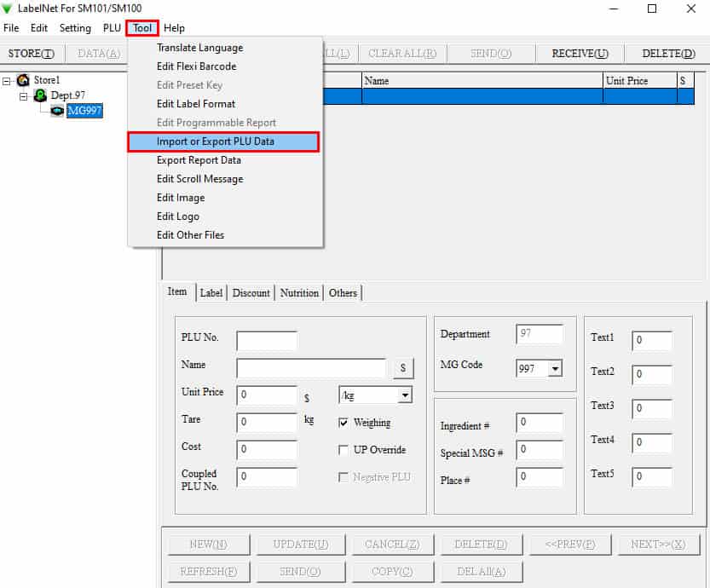Open the Edit menu

point(39,28)
